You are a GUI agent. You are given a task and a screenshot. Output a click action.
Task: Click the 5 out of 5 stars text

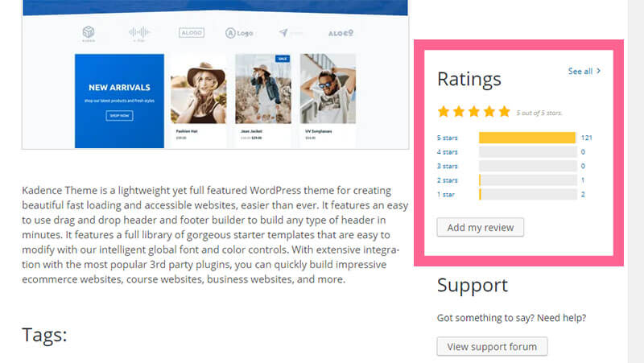click(539, 113)
